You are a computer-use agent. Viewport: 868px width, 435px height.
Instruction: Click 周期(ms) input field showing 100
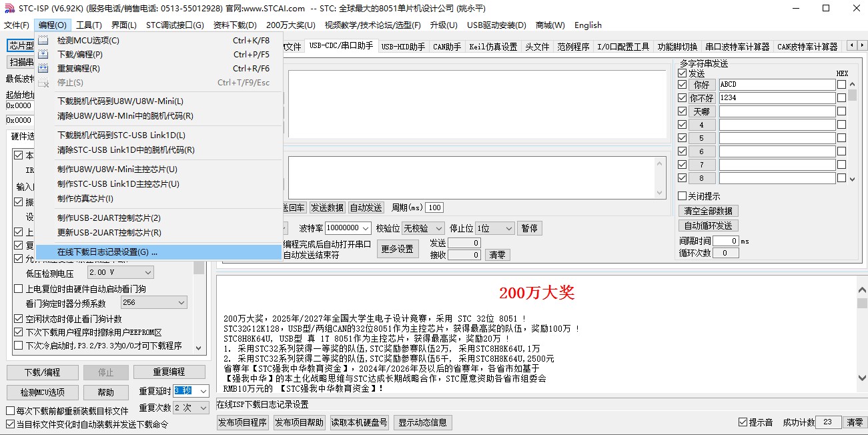(434, 207)
